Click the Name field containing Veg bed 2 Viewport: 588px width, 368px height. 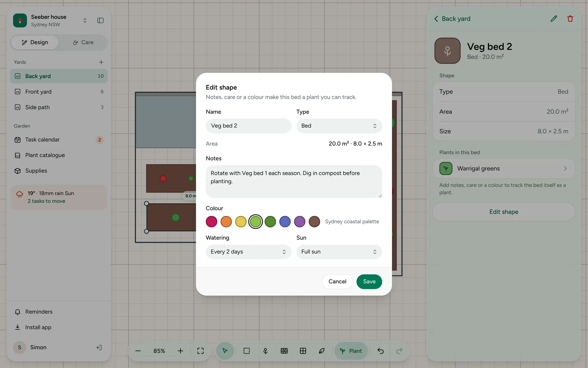tap(248, 126)
